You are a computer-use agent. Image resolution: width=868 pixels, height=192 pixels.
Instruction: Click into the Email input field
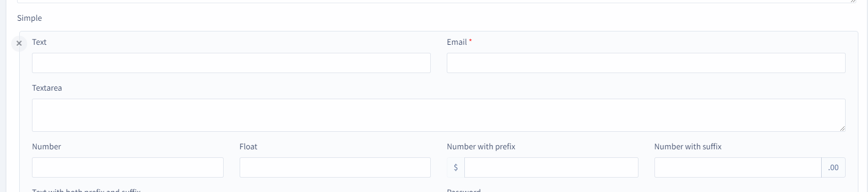click(x=646, y=63)
